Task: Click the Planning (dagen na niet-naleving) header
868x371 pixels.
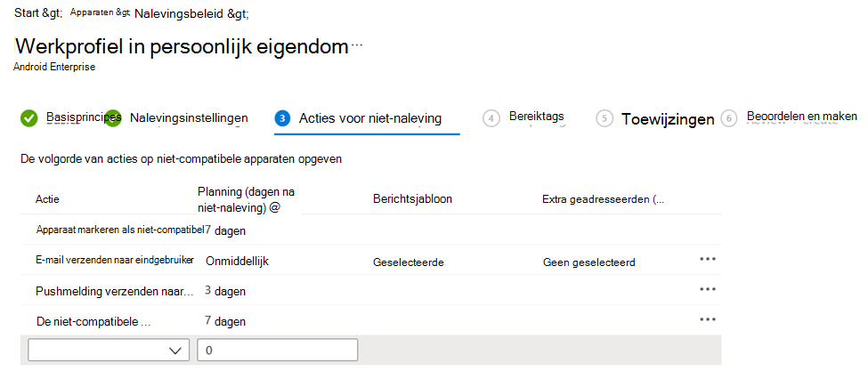Action: click(x=246, y=199)
